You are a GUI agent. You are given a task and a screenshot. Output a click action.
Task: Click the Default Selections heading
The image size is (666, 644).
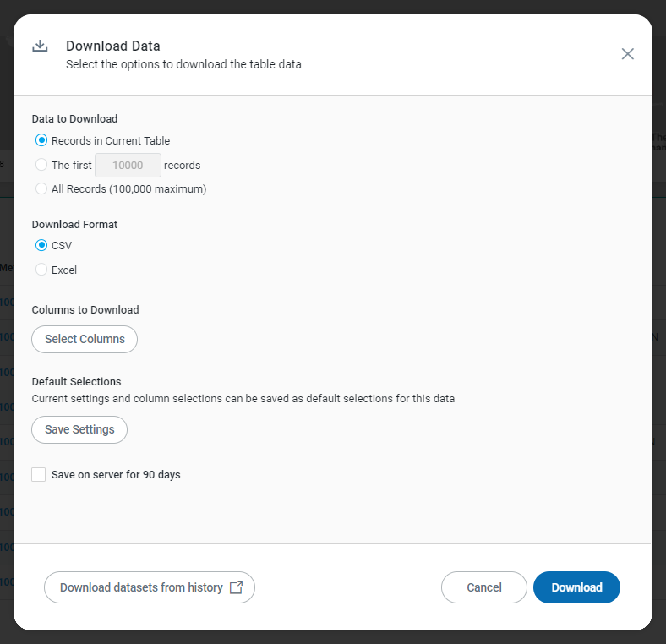[76, 382]
